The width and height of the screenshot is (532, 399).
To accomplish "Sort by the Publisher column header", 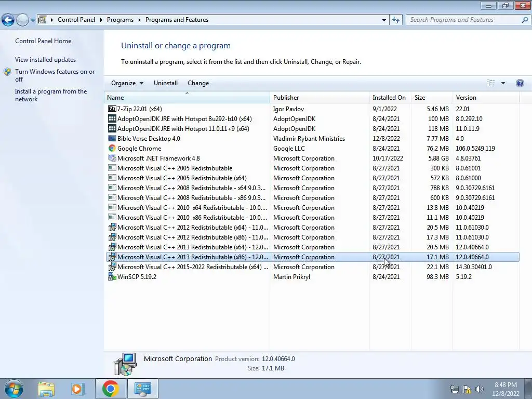I will (320, 97).
